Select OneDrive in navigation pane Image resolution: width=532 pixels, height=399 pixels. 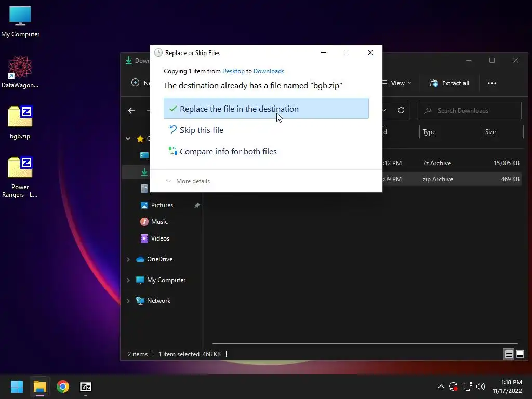click(159, 259)
